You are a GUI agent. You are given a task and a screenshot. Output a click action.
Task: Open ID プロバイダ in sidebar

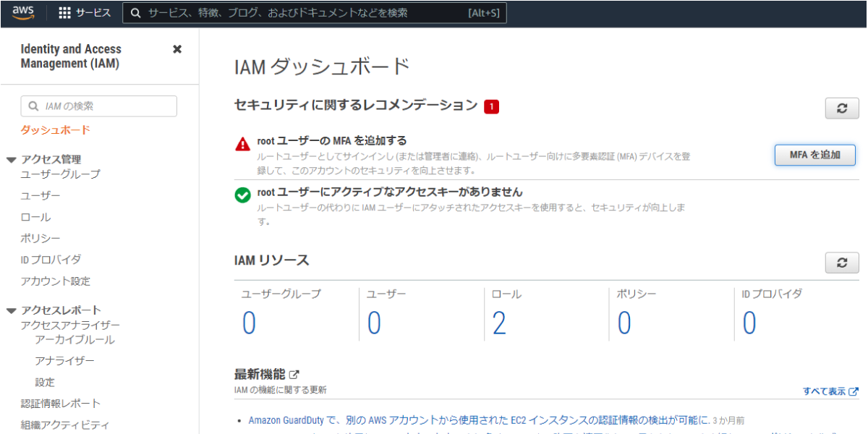pyautogui.click(x=51, y=259)
